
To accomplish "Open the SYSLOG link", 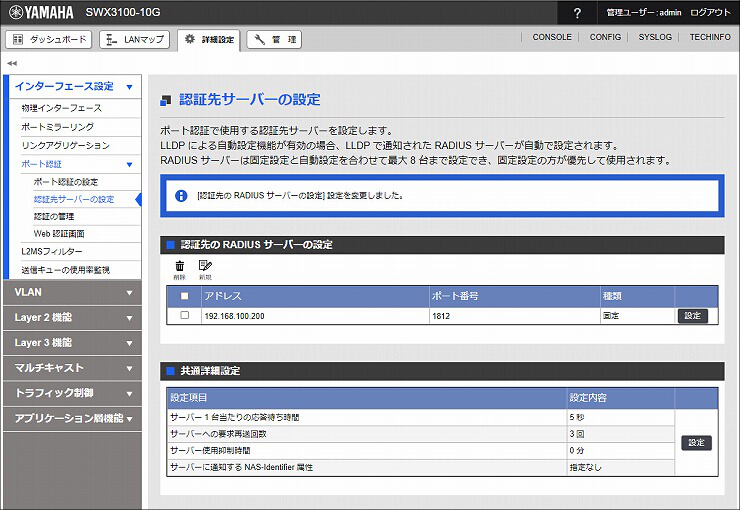I will pos(655,37).
